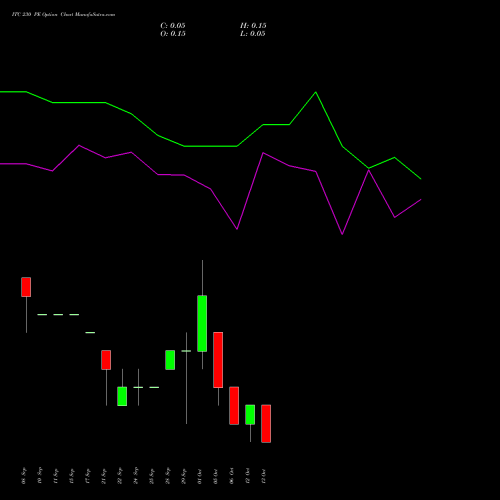Click the final red candlestick on the right
This screenshot has height=500, width=500.
pyautogui.click(x=266, y=424)
